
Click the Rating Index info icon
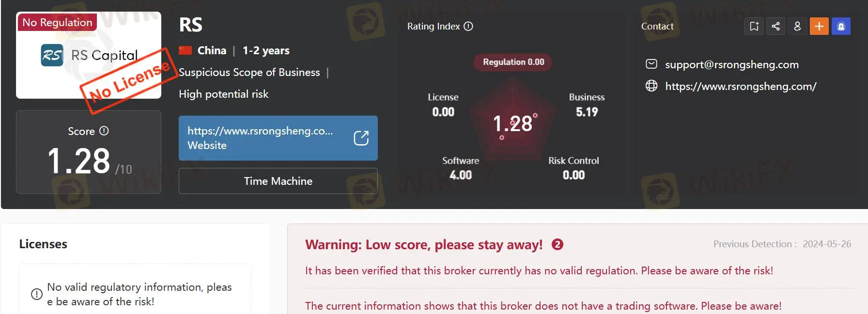(x=468, y=26)
